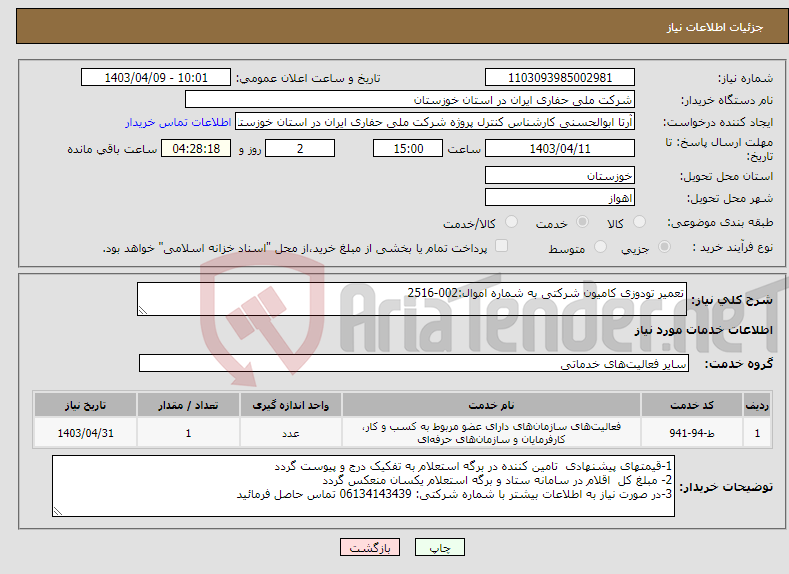Click the resize handle of buyer notes box

58,511
